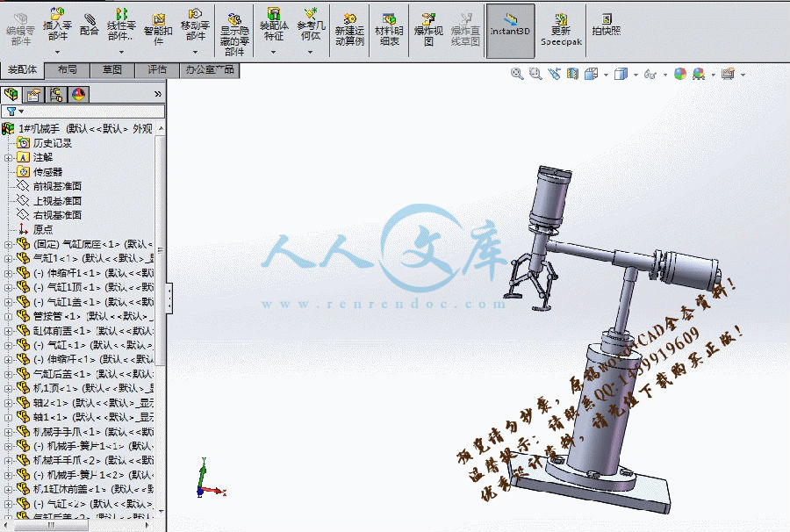790x532 pixels.
Task: Click the feature tree vertical scrollbar
Action: (x=161, y=249)
